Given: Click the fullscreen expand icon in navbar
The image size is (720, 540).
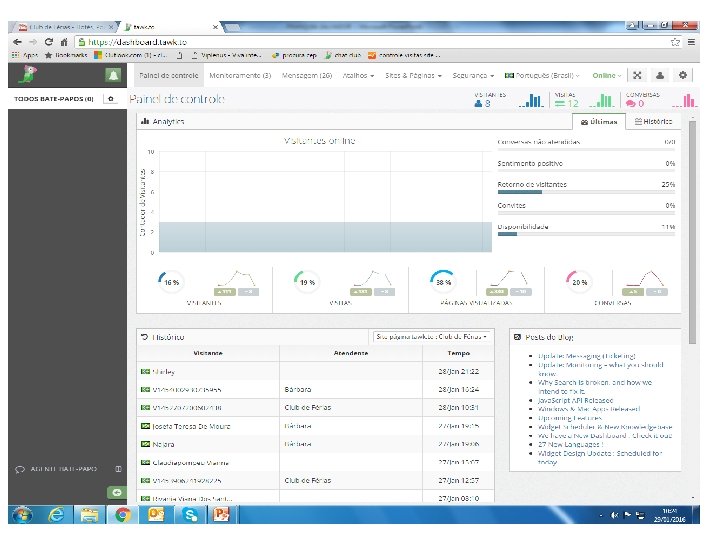Looking at the screenshot, I should coord(637,75).
